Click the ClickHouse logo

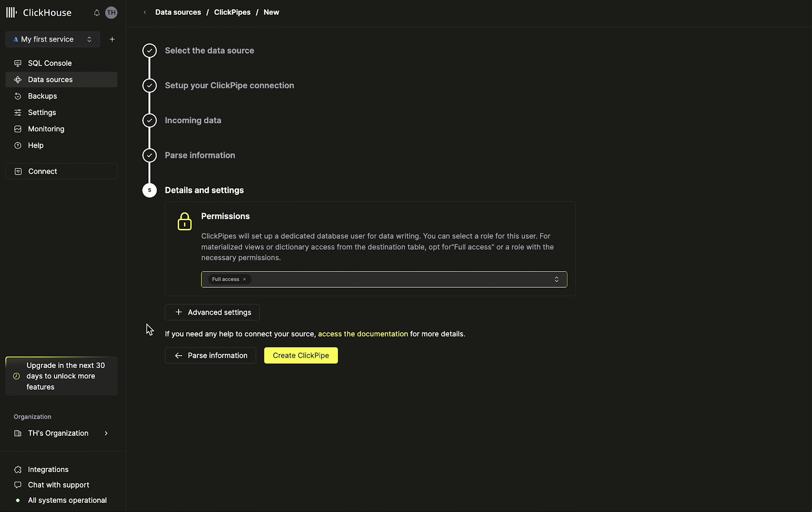click(39, 13)
